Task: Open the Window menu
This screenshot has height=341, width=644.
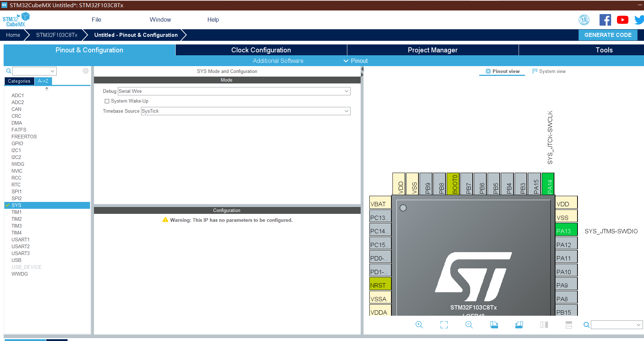Action: tap(160, 20)
